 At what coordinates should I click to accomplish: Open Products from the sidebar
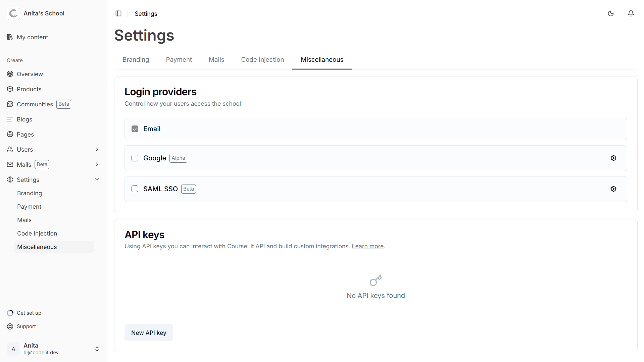pos(29,89)
